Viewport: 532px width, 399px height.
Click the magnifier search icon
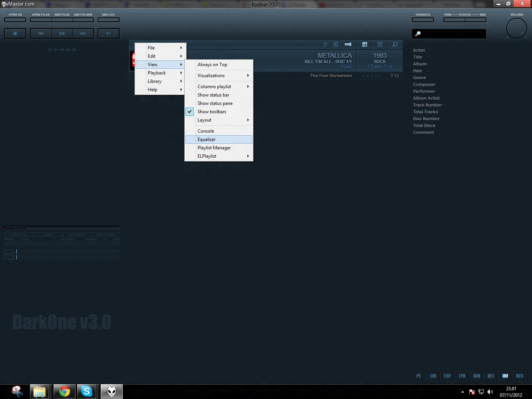click(x=418, y=34)
